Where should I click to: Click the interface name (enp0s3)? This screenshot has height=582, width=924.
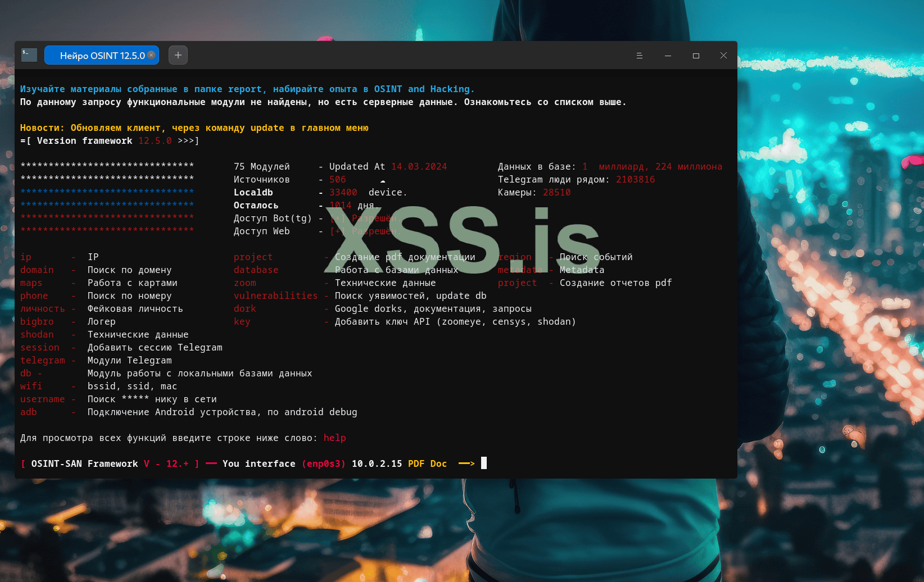324,463
